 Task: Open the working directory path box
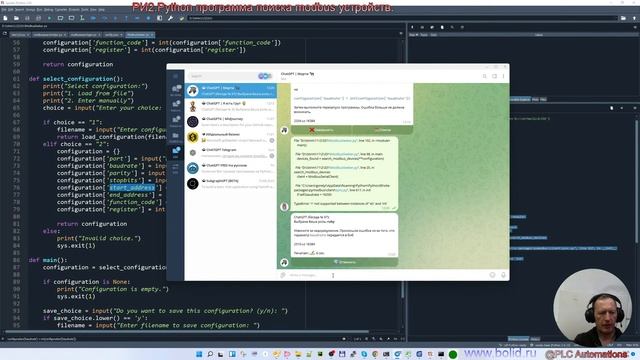pyautogui.click(x=402, y=18)
